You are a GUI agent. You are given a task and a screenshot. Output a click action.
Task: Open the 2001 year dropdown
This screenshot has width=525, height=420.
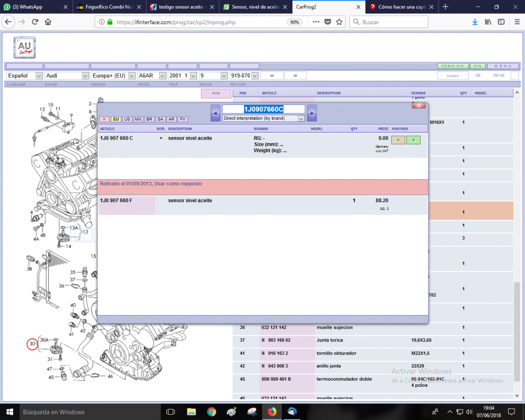click(183, 76)
